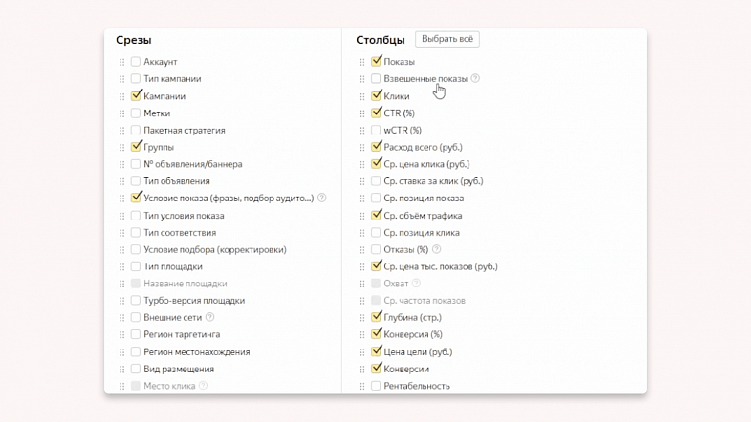Enable the Регион таргетинга checkbox
Image resolution: width=751 pixels, height=422 pixels.
pos(136,335)
